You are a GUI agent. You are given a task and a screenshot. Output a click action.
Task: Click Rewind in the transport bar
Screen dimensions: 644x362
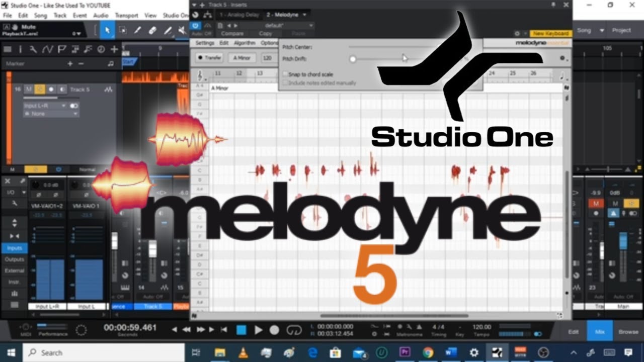pos(187,330)
